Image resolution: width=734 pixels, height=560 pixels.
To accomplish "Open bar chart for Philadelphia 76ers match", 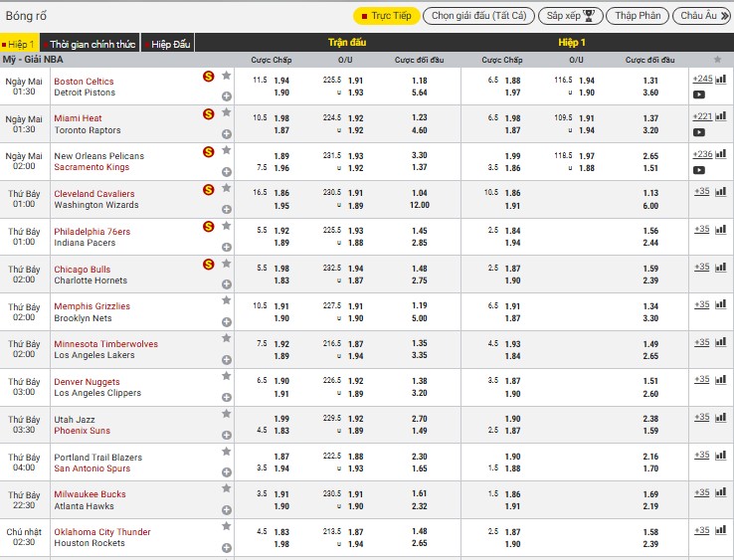I will [x=721, y=229].
